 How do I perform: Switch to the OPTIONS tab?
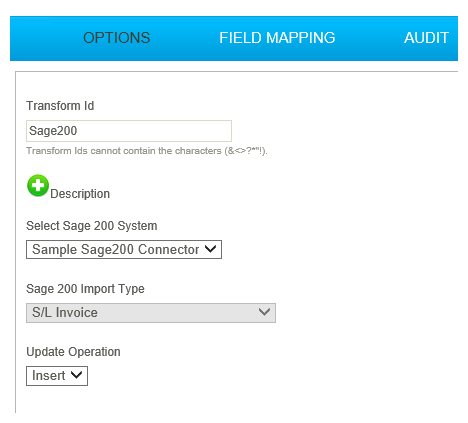coord(117,38)
